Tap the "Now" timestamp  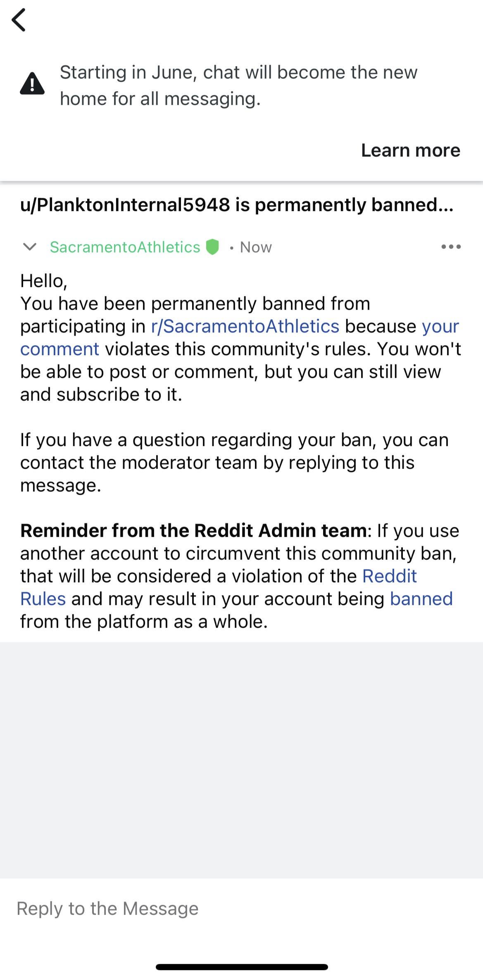click(256, 247)
